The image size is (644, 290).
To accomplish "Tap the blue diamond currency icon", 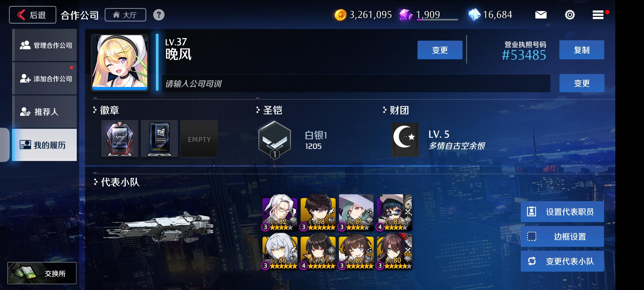I will point(474,15).
